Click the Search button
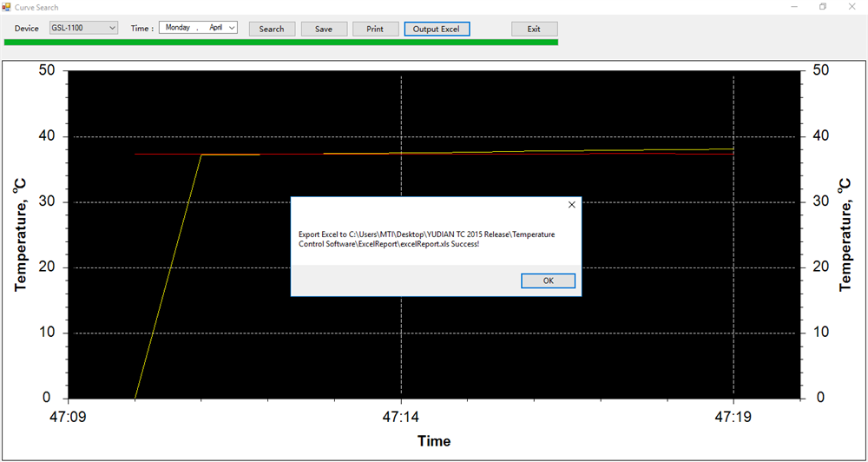The image size is (868, 462). tap(272, 29)
